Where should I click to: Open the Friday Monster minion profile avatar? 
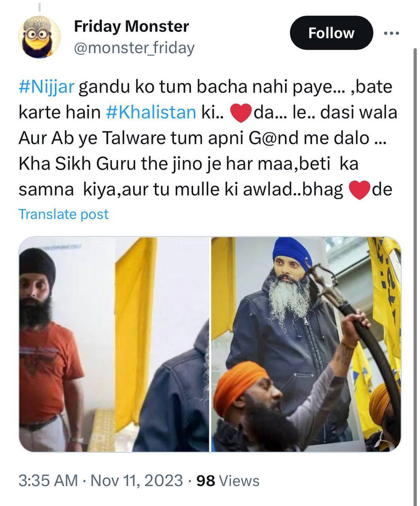[39, 37]
